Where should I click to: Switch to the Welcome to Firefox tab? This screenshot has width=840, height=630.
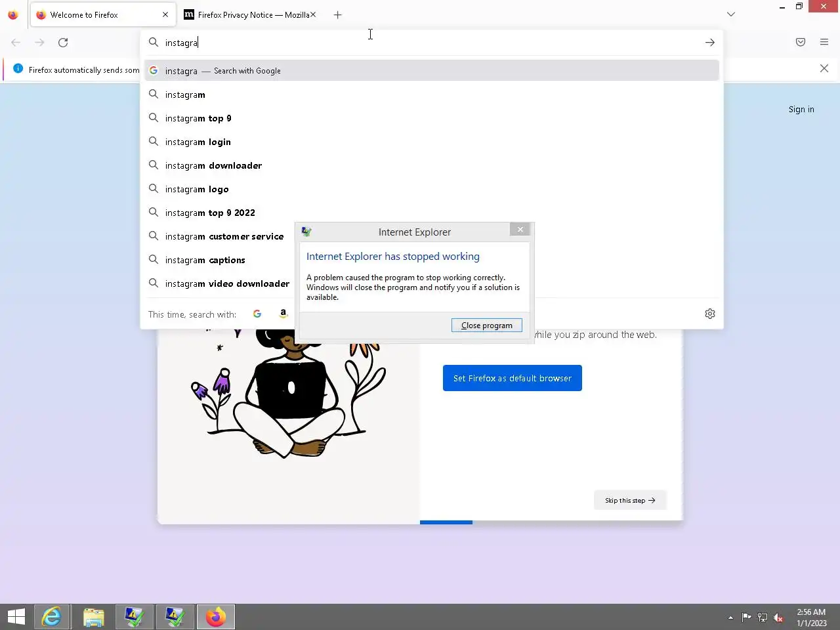click(102, 14)
